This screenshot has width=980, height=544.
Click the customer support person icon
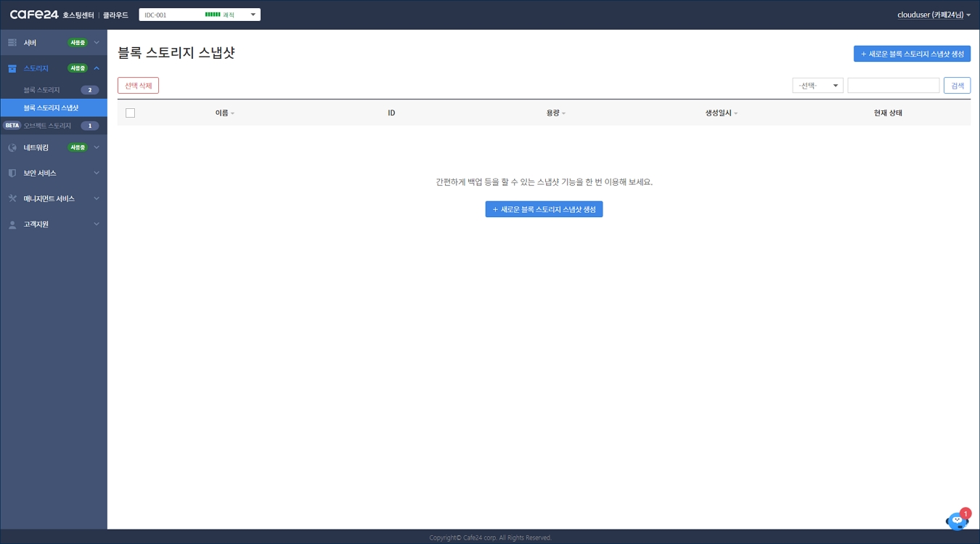point(12,225)
